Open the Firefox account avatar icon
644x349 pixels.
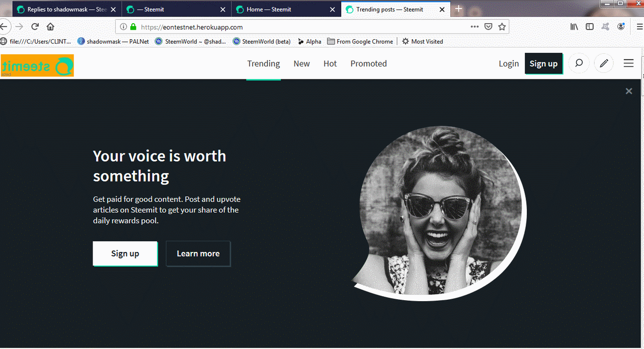pyautogui.click(x=621, y=27)
